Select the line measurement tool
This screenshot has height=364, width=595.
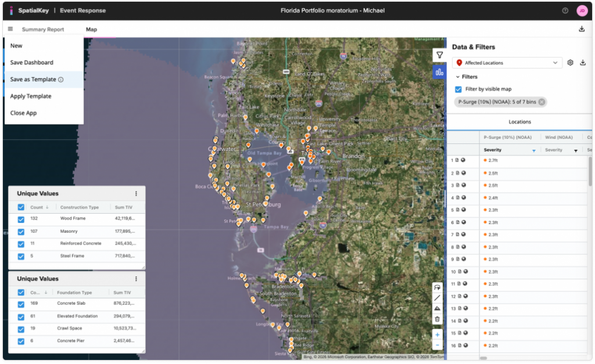(x=437, y=297)
